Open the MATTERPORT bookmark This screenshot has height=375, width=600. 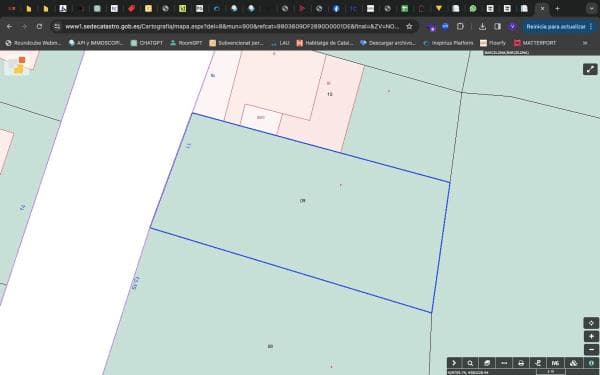pyautogui.click(x=535, y=43)
